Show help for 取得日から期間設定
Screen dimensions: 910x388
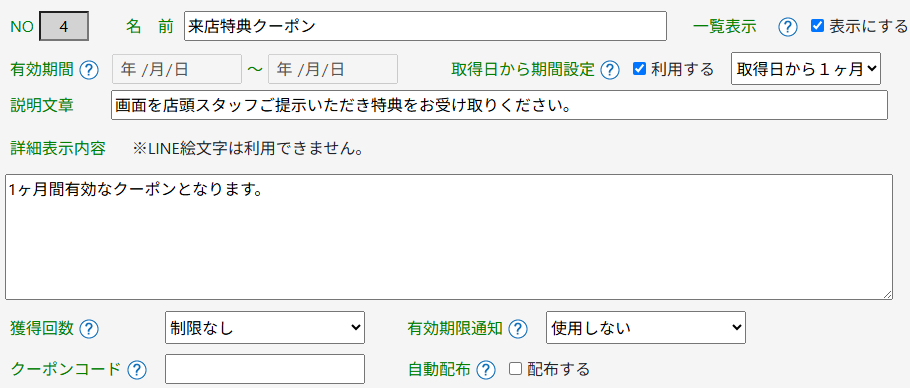[x=609, y=70]
